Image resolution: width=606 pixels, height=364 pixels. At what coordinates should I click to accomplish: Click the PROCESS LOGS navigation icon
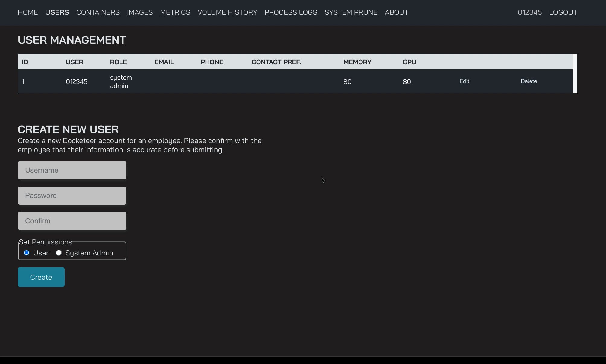click(291, 12)
